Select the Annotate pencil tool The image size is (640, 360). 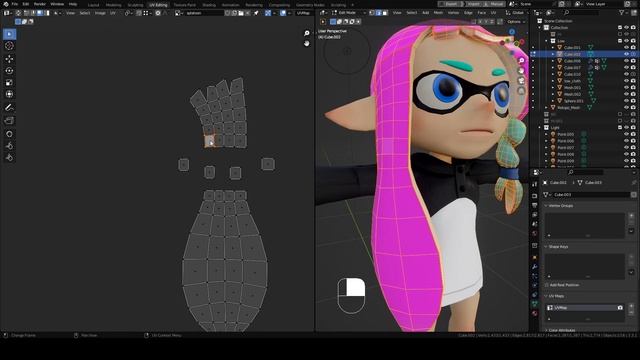coord(9,108)
